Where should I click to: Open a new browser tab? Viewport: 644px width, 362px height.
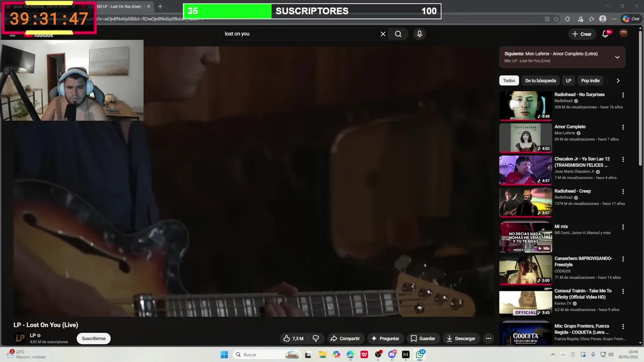point(160,7)
